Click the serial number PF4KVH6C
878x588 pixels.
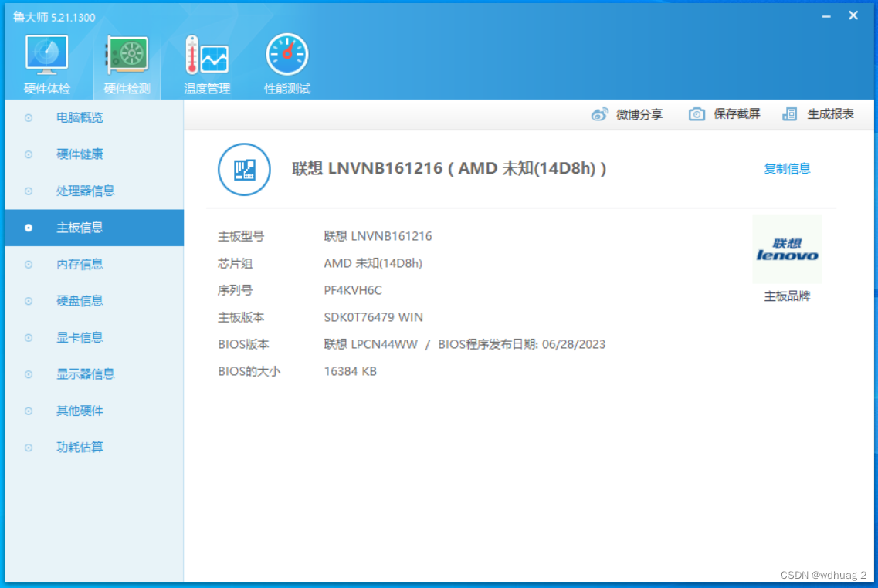(353, 290)
